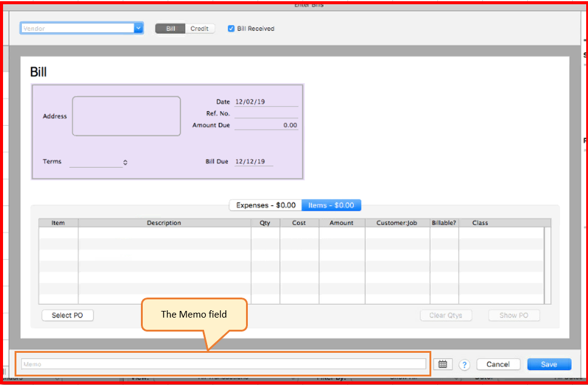Click the Clear Qtys button
The width and height of the screenshot is (588, 385).
[445, 315]
